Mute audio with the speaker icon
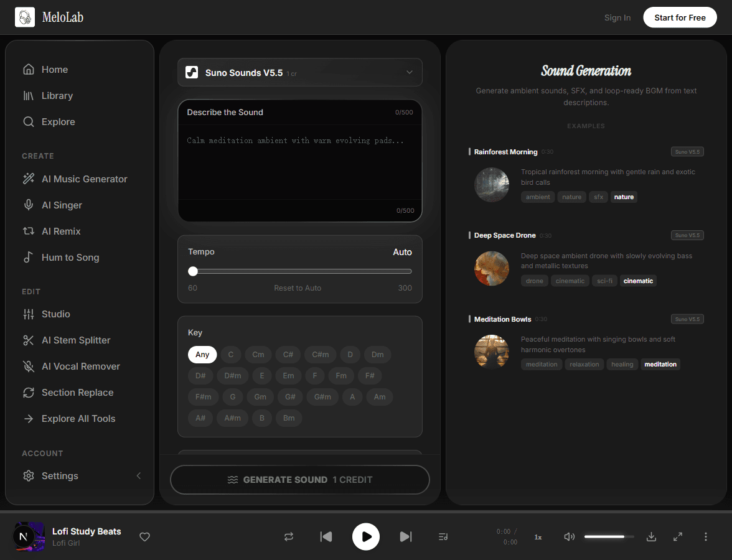Viewport: 732px width, 560px height. click(569, 536)
